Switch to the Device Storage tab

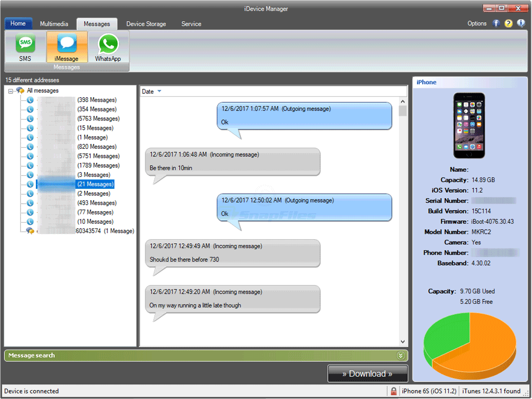145,24
